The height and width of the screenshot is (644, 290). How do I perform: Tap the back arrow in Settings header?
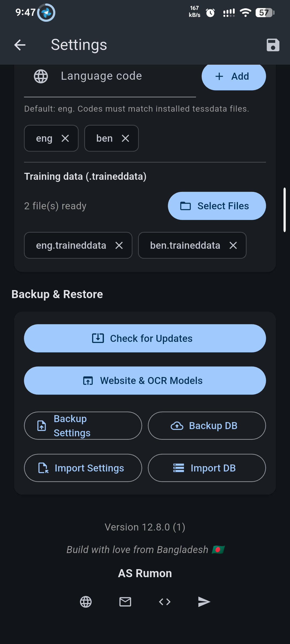click(x=20, y=45)
